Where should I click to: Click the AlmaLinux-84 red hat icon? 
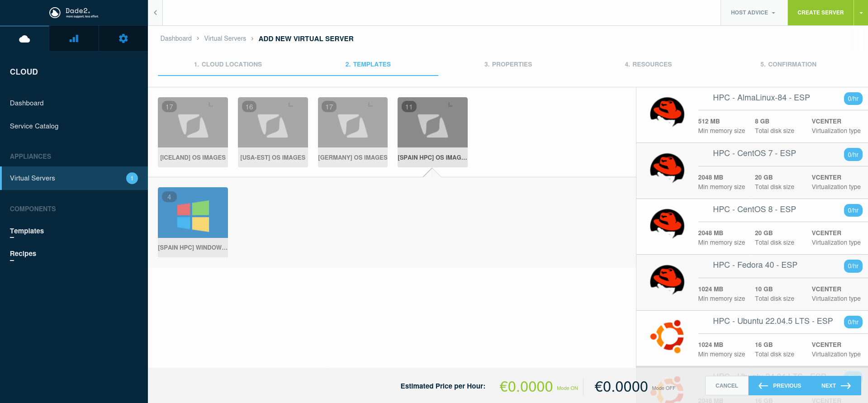coord(667,112)
